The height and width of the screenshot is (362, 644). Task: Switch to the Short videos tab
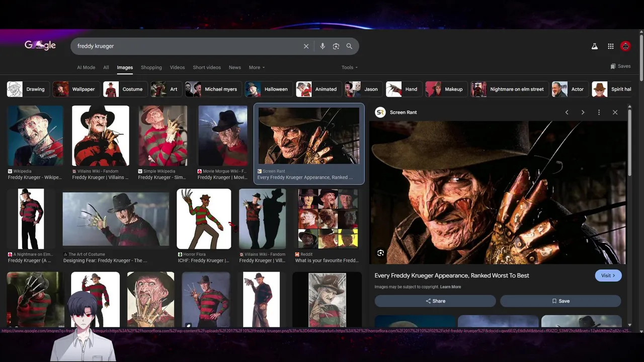(207, 67)
